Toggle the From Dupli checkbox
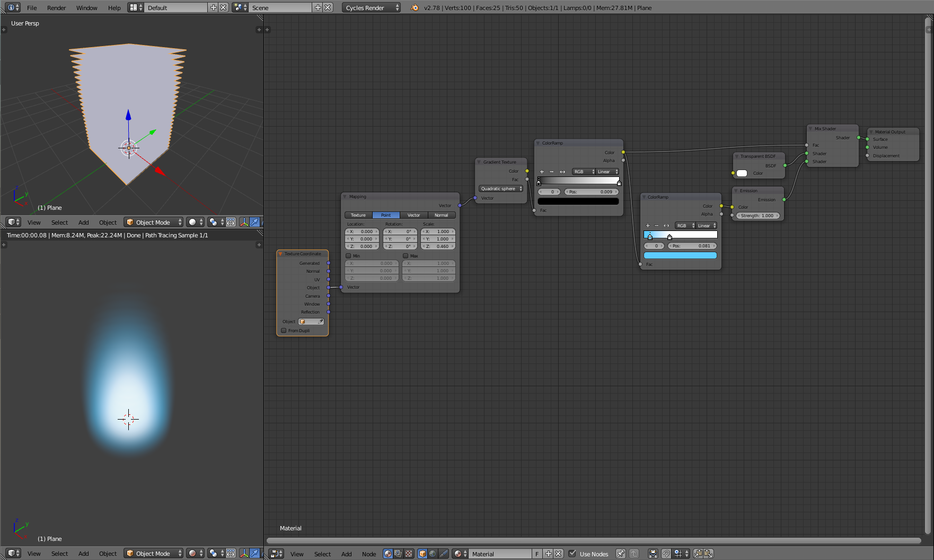This screenshot has height=560, width=934. click(284, 331)
